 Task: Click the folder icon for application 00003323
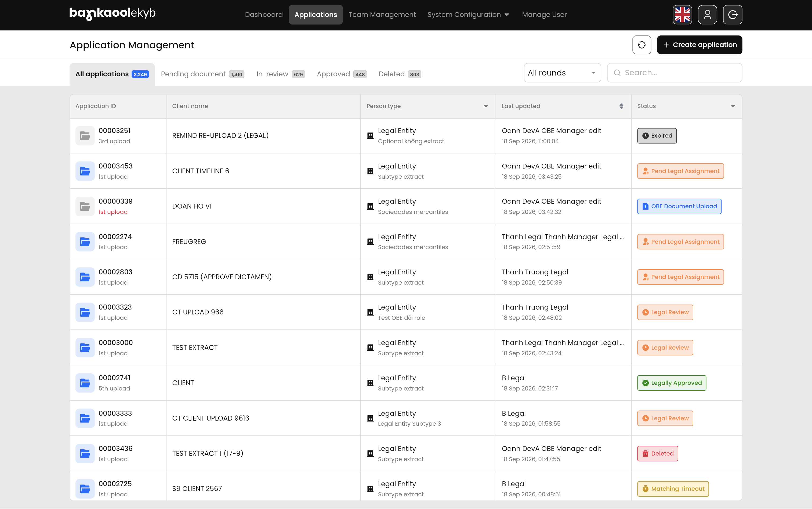pyautogui.click(x=85, y=312)
